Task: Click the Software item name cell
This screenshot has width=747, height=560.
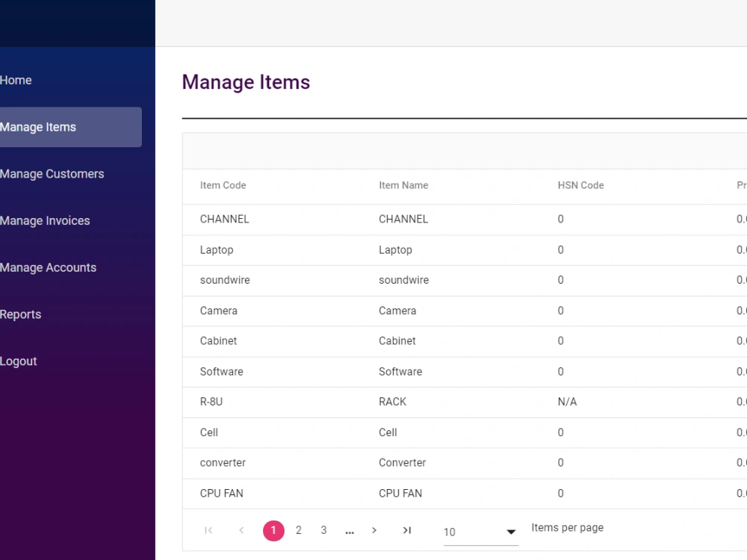Action: click(x=400, y=371)
